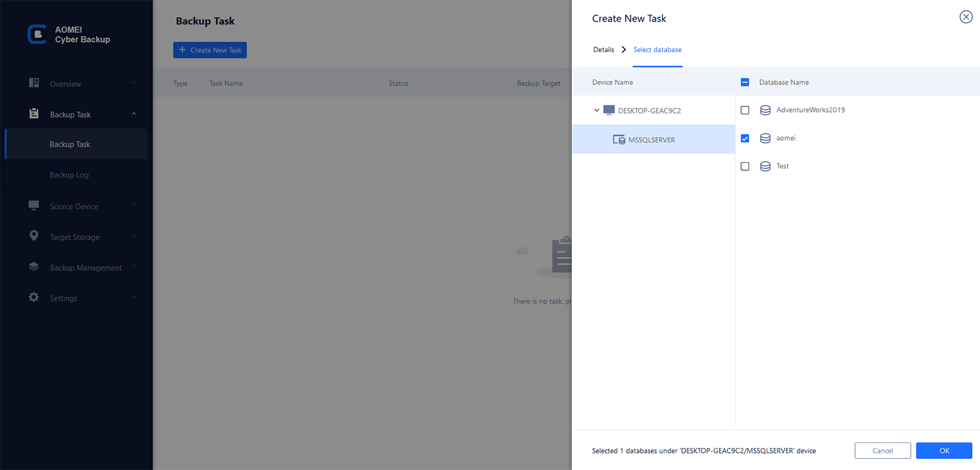Click the Source Device monitor icon

click(34, 205)
